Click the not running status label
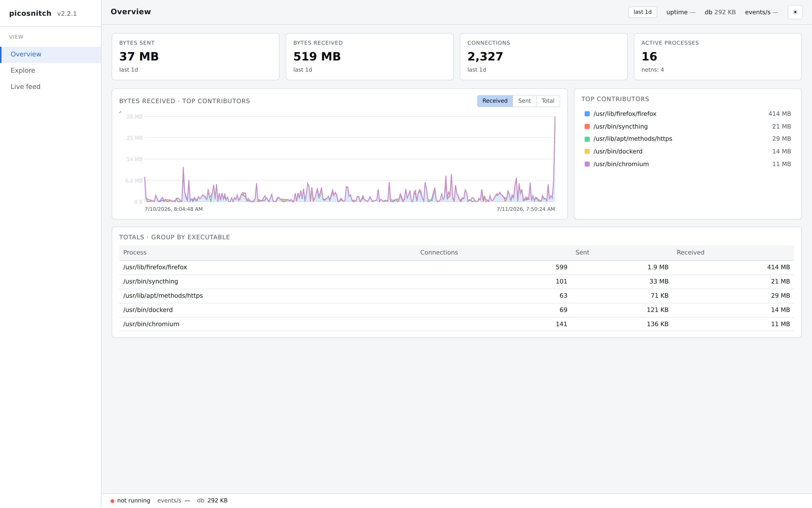This screenshot has width=812, height=508. [133, 501]
